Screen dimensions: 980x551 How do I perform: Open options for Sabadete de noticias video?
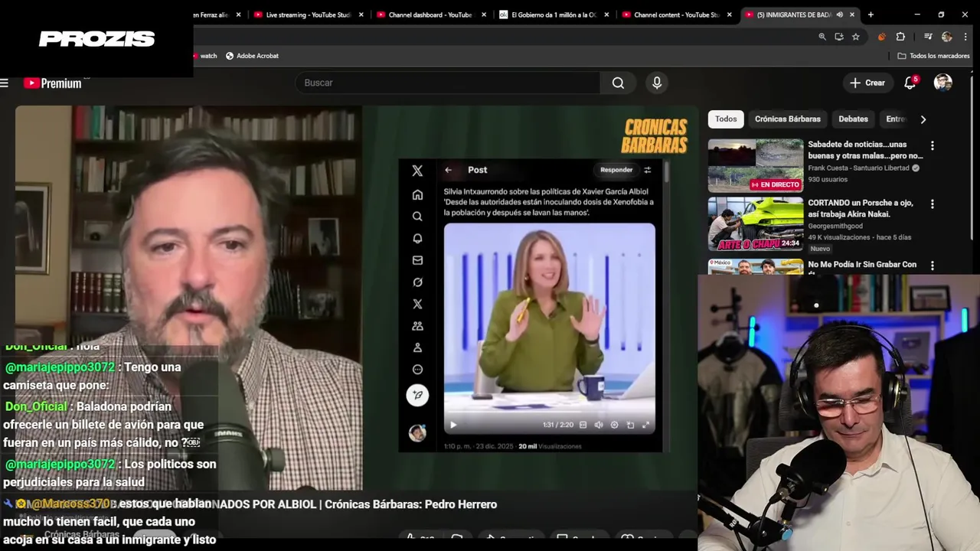point(932,145)
